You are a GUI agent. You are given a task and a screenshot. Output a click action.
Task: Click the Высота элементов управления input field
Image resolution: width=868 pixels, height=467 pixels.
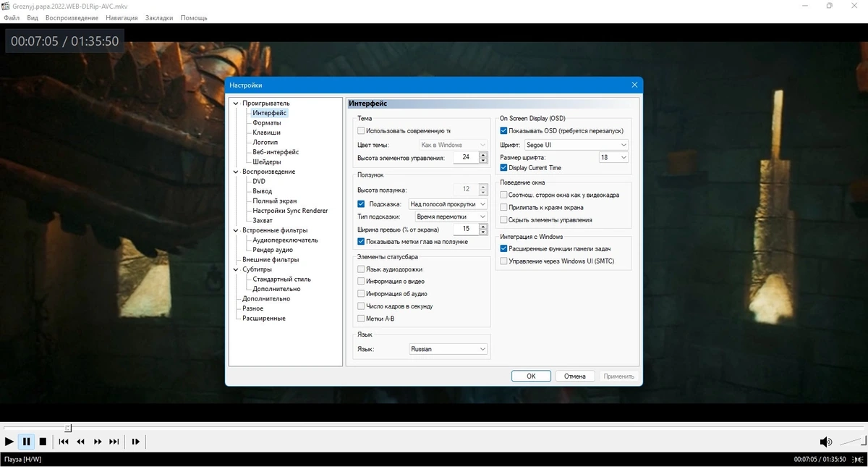[465, 157]
